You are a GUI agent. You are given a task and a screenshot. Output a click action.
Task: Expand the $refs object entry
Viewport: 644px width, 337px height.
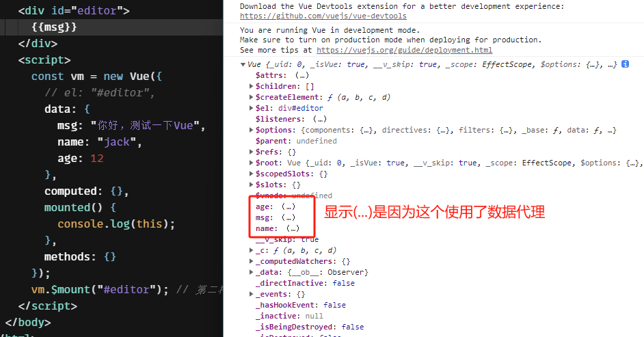pyautogui.click(x=251, y=152)
